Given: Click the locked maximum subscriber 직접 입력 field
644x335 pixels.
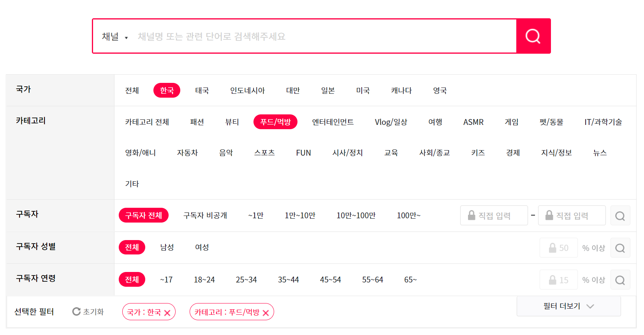Looking at the screenshot, I should pos(572,216).
